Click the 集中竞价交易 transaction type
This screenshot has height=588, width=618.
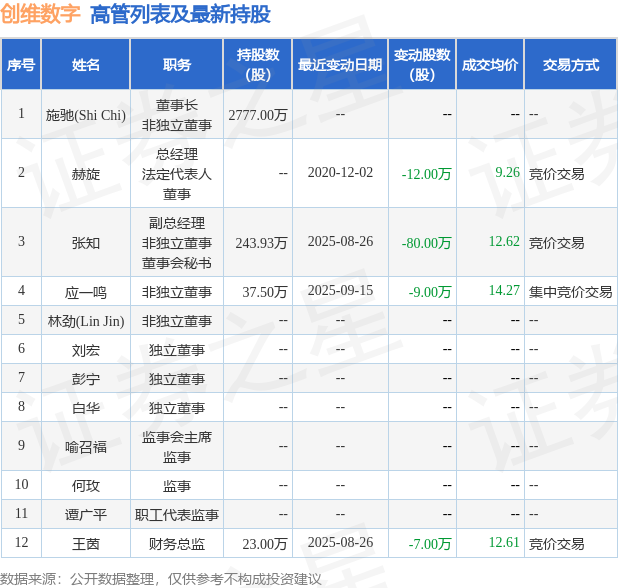tap(570, 292)
